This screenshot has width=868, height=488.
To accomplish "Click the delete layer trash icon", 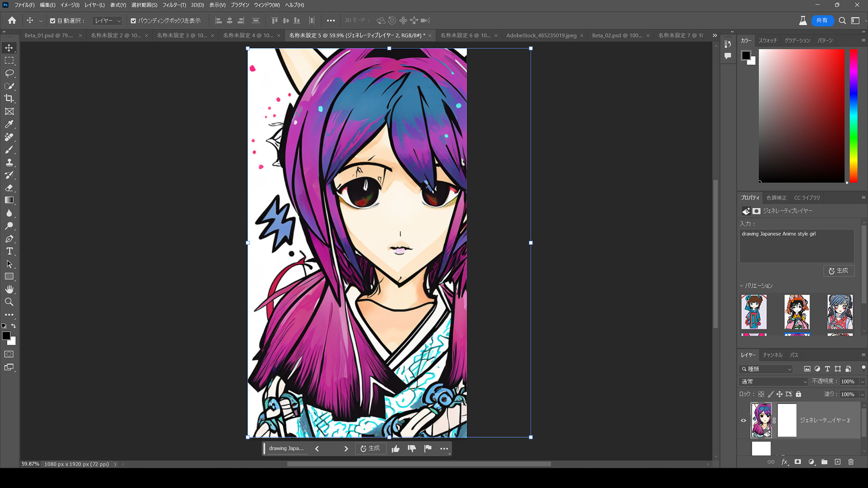I will [x=851, y=462].
